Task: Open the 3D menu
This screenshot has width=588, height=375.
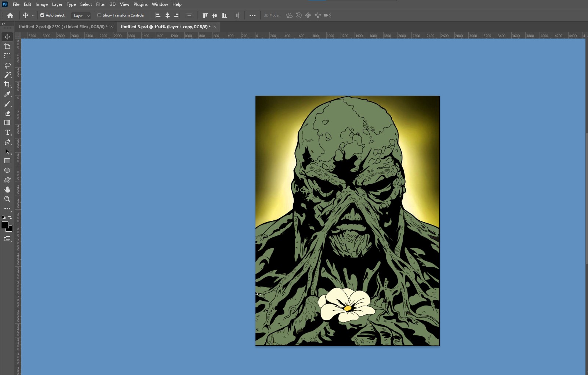Action: point(113,4)
